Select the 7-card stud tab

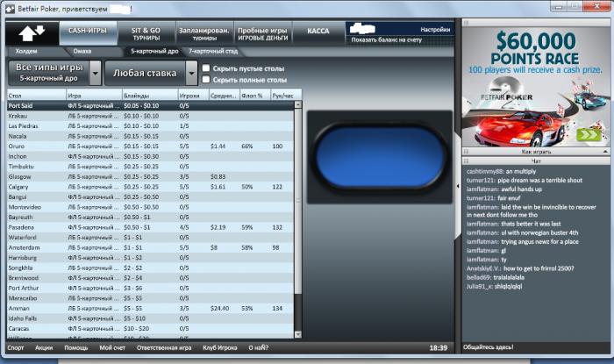(213, 51)
